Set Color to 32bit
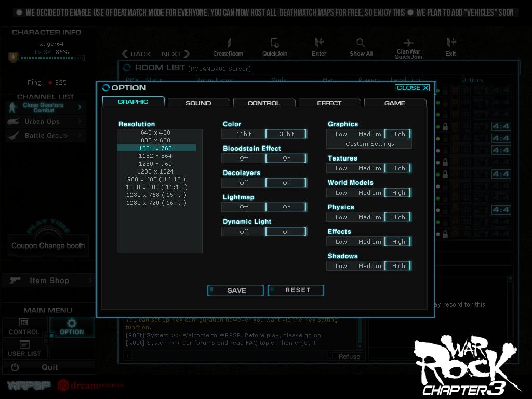This screenshot has height=399, width=532. point(286,134)
